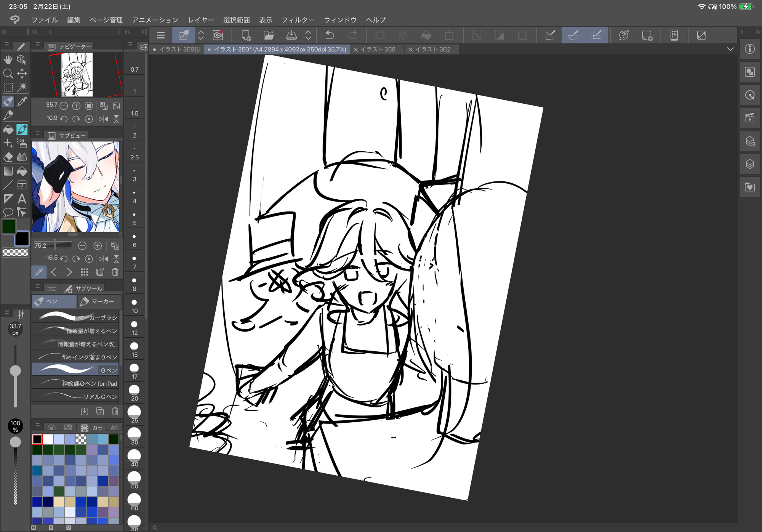Rotate navigator view left

coord(64,119)
